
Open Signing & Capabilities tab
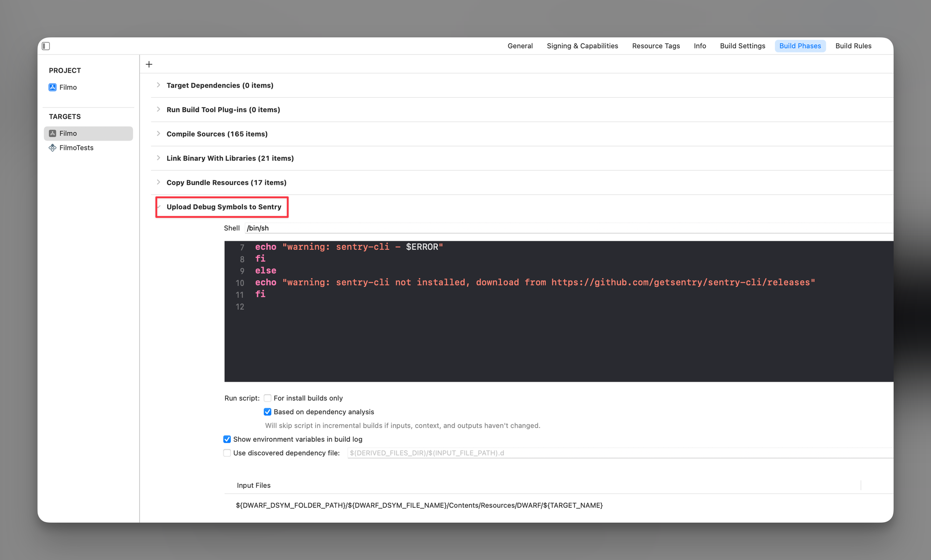582,46
